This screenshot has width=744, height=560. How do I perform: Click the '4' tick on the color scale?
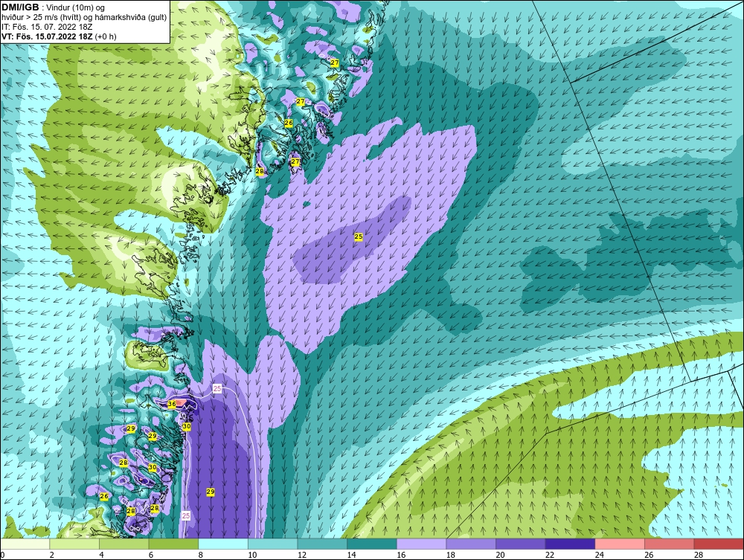[101, 555]
